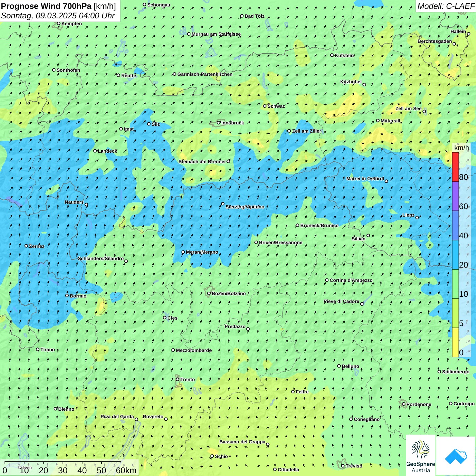The height and width of the screenshot is (476, 476).
Task: Click the 'Reutte' label
Action: (129, 75)
